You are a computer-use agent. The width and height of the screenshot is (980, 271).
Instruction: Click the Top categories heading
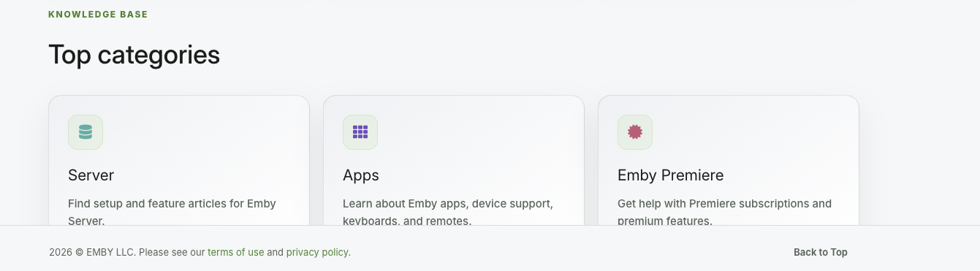click(134, 55)
